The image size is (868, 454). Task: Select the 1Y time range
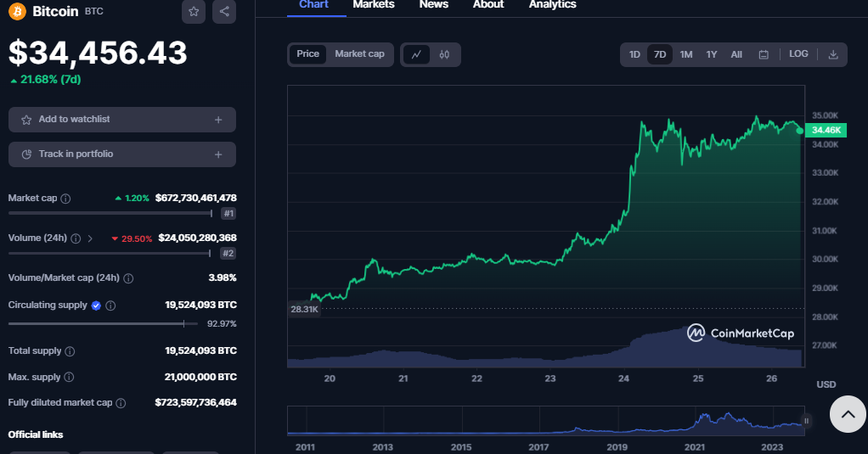(712, 54)
